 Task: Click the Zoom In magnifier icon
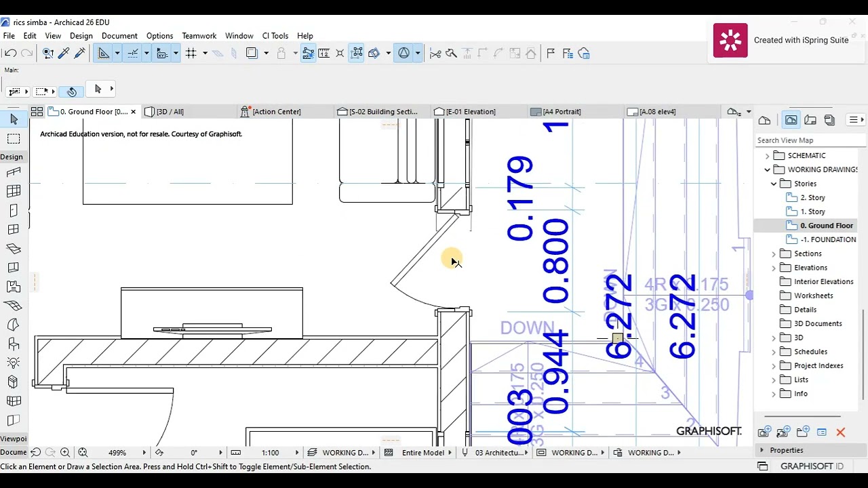(x=65, y=453)
